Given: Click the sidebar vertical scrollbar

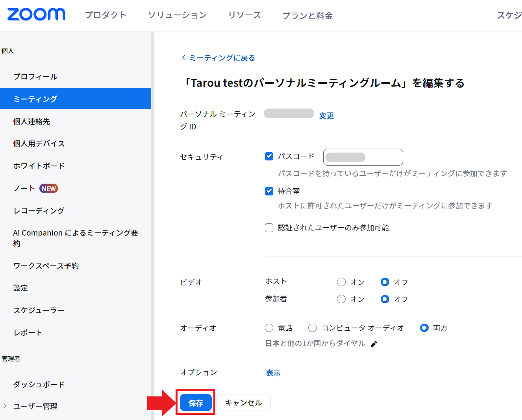Looking at the screenshot, I should [153, 226].
